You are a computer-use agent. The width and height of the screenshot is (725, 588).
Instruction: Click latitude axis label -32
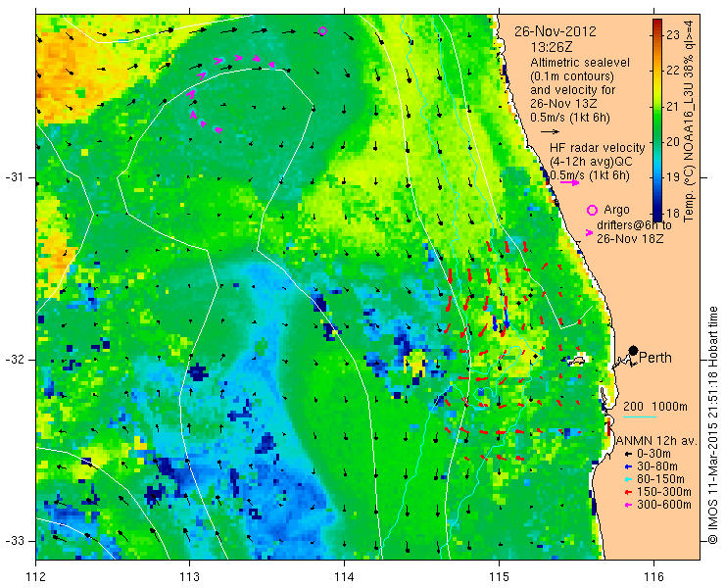[14, 360]
